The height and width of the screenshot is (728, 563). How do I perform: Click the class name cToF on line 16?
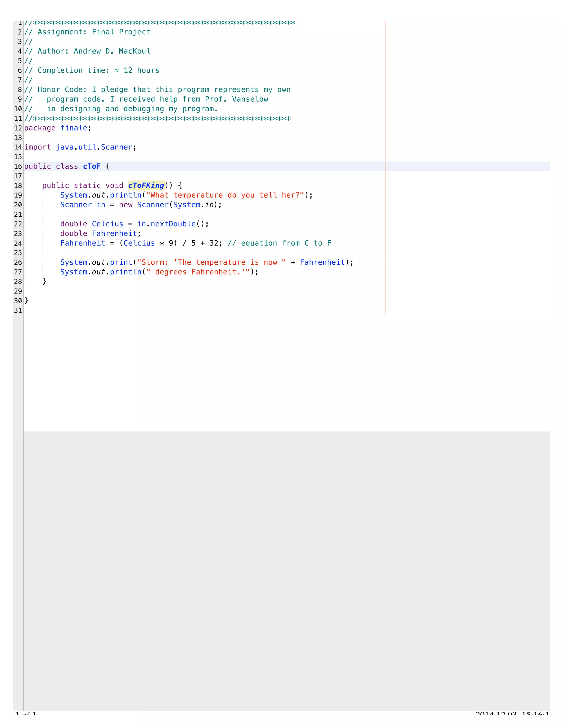[92, 166]
